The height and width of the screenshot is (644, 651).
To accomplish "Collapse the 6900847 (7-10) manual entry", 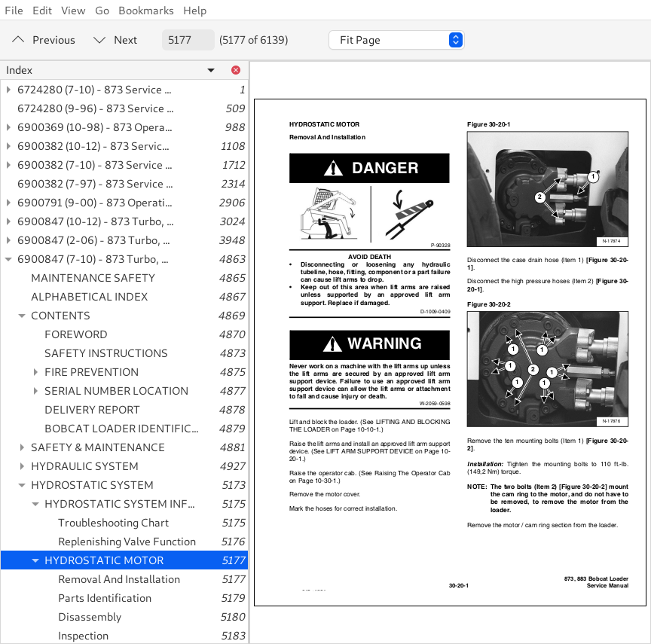I will point(8,259).
